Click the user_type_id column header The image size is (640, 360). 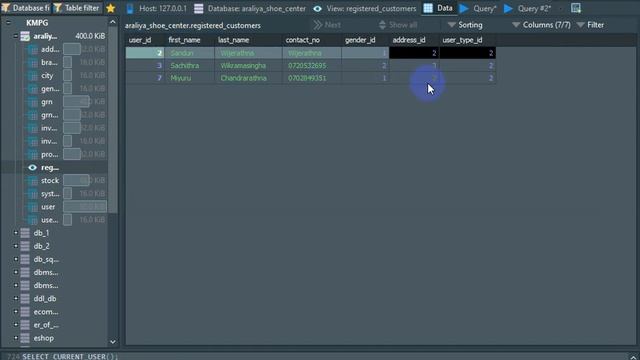468,40
